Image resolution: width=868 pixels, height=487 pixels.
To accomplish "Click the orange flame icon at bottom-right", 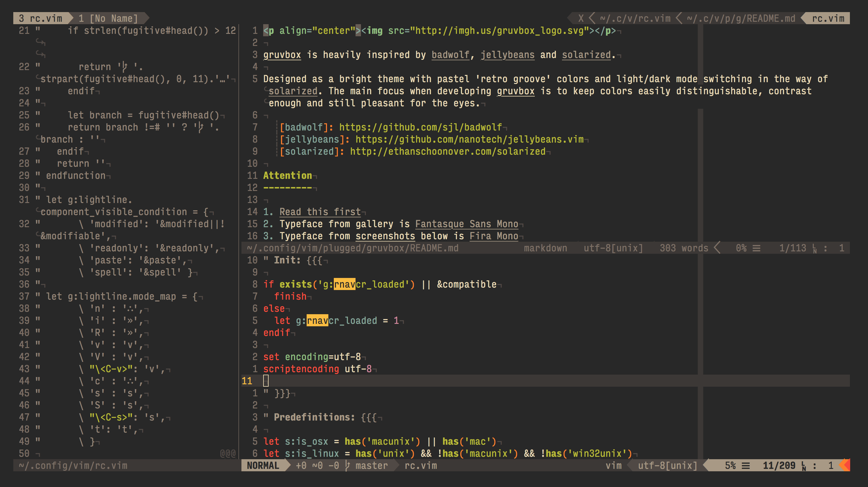I will [x=847, y=466].
